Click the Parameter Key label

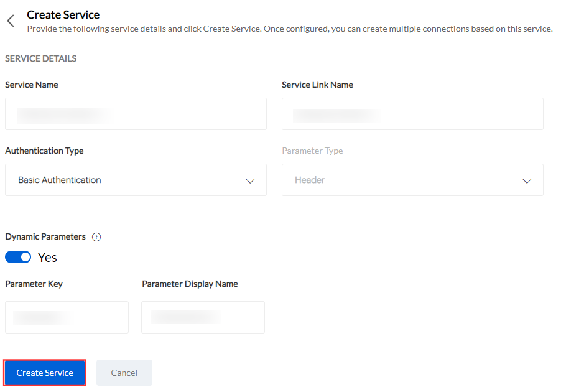(x=34, y=284)
